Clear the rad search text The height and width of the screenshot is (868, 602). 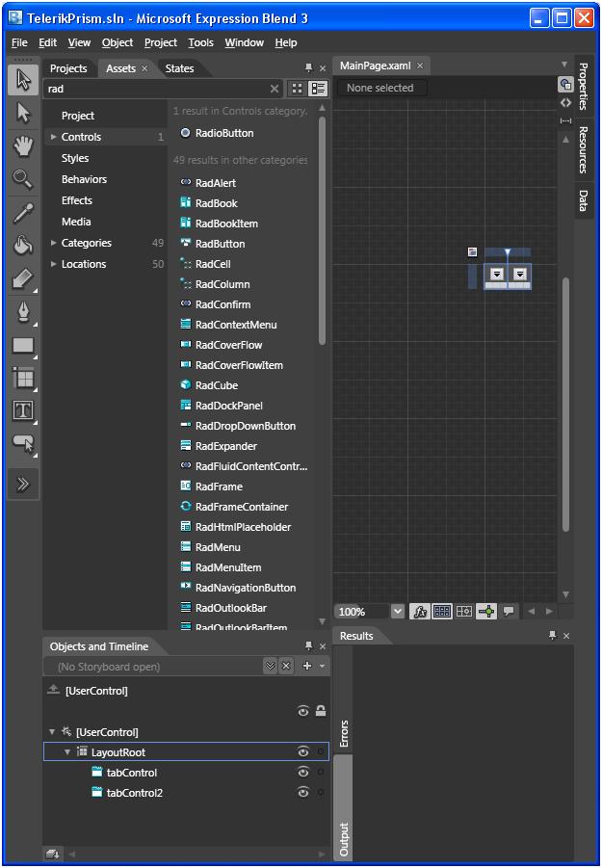tap(275, 89)
